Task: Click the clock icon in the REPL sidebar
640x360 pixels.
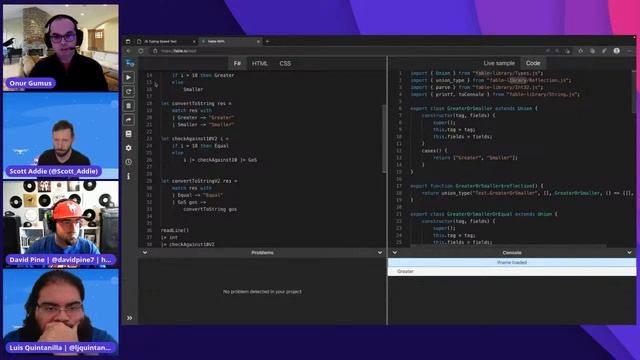Action: (x=129, y=162)
